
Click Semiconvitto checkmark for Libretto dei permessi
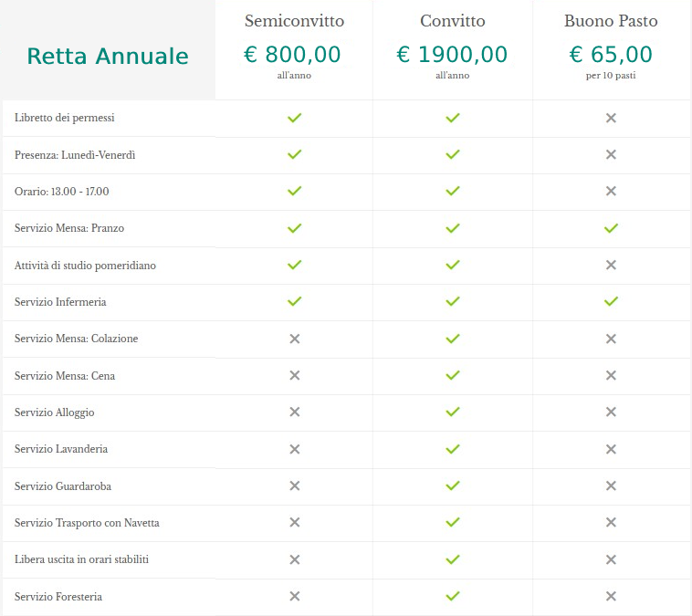tap(294, 118)
